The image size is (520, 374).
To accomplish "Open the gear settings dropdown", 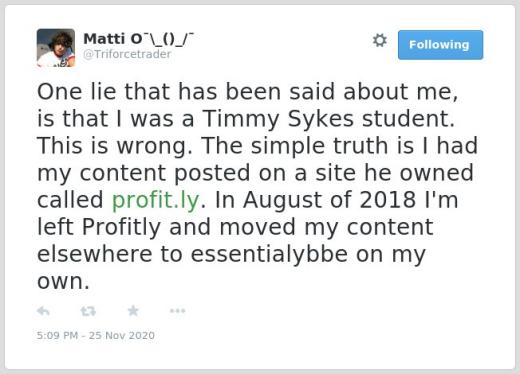I will tap(380, 40).
